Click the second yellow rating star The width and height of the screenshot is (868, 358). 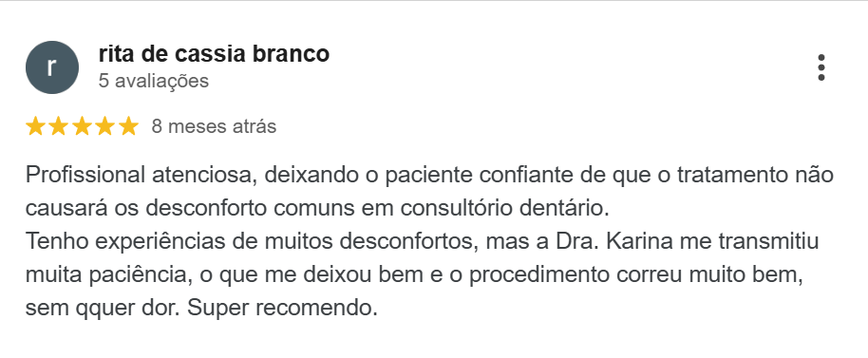pyautogui.click(x=59, y=126)
